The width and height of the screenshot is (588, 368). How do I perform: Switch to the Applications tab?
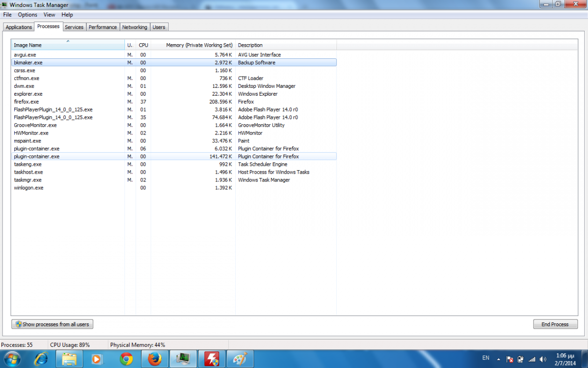click(x=19, y=27)
